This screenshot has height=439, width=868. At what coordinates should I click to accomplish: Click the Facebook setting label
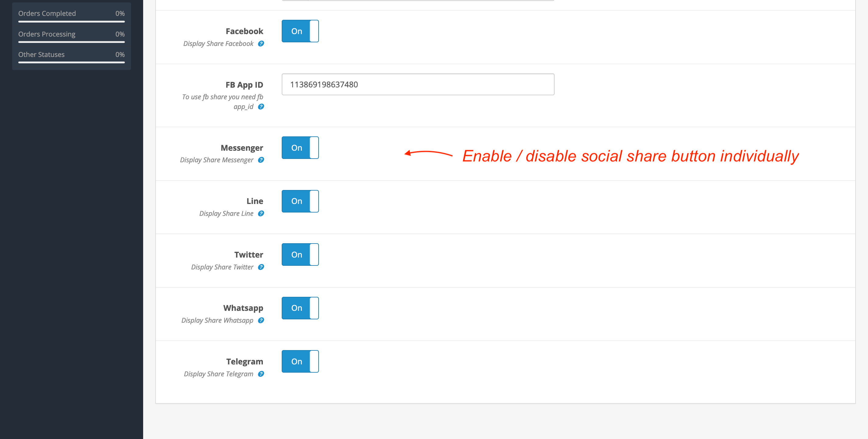[244, 31]
